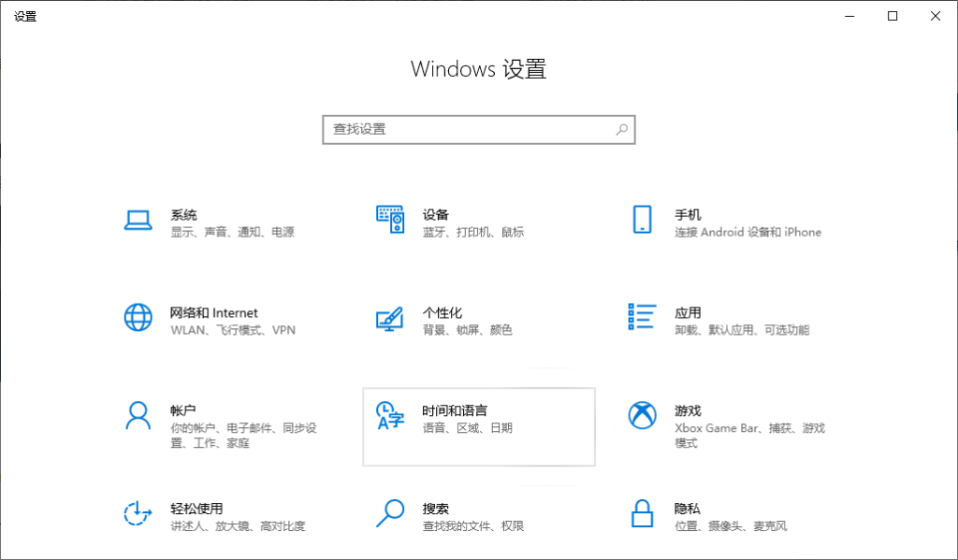958x560 pixels.
Task: Click the text 查找我的文件、权限
Action: pyautogui.click(x=473, y=525)
